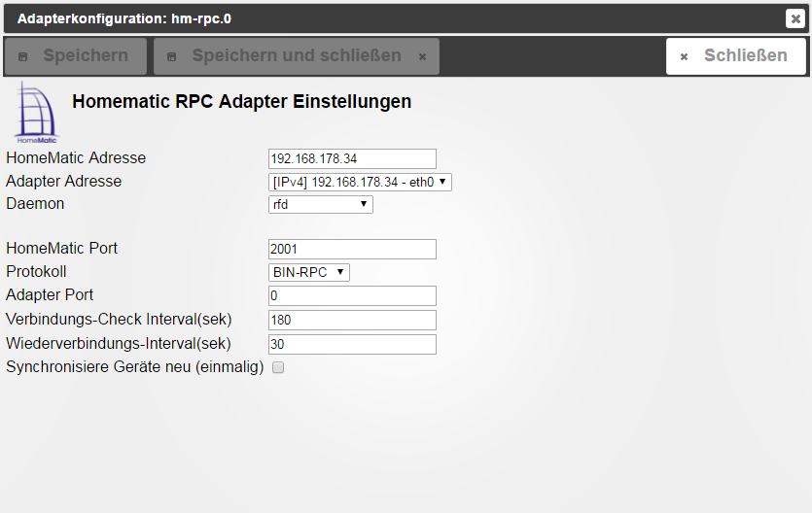Open the Protokoll dropdown showing BIN-RPC
The image size is (812, 513).
308,272
